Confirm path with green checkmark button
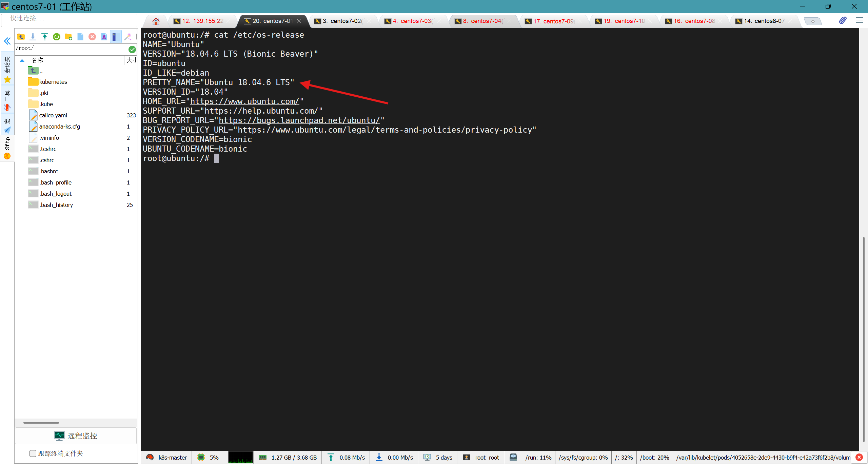The height and width of the screenshot is (464, 868). tap(132, 50)
